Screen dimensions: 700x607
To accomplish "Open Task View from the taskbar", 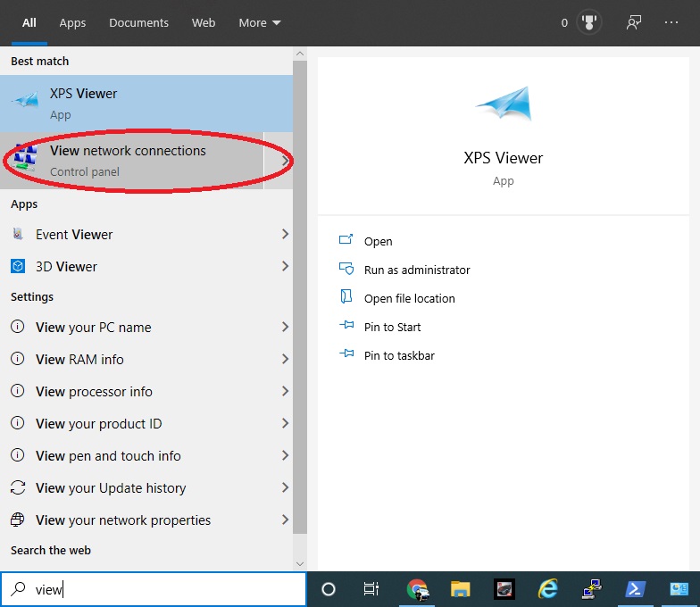I will point(371,589).
